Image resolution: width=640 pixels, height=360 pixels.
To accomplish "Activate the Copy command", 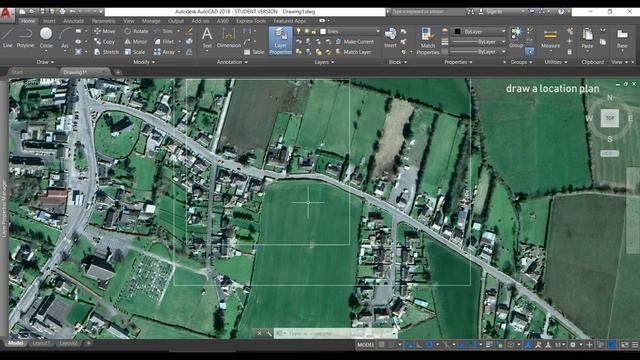I will pyautogui.click(x=104, y=42).
